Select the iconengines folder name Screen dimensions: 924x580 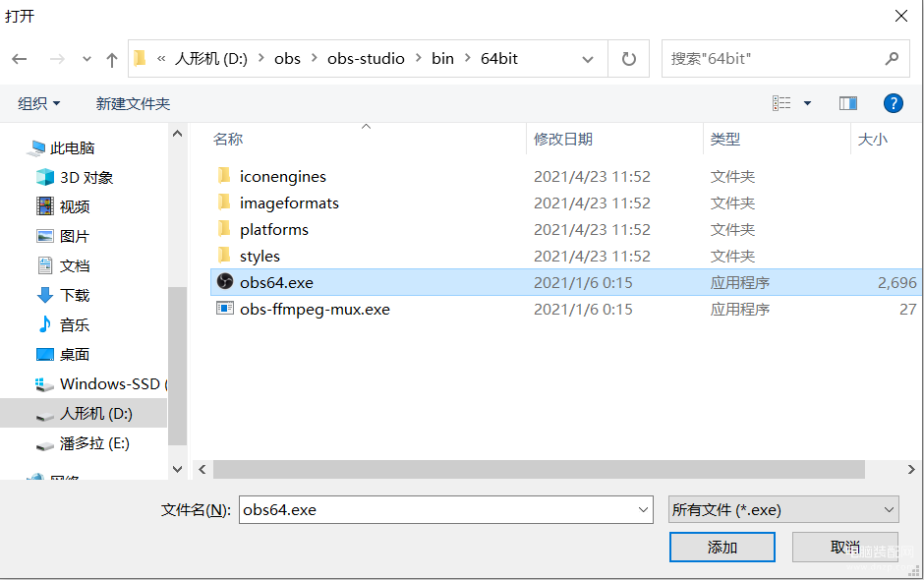tap(283, 176)
